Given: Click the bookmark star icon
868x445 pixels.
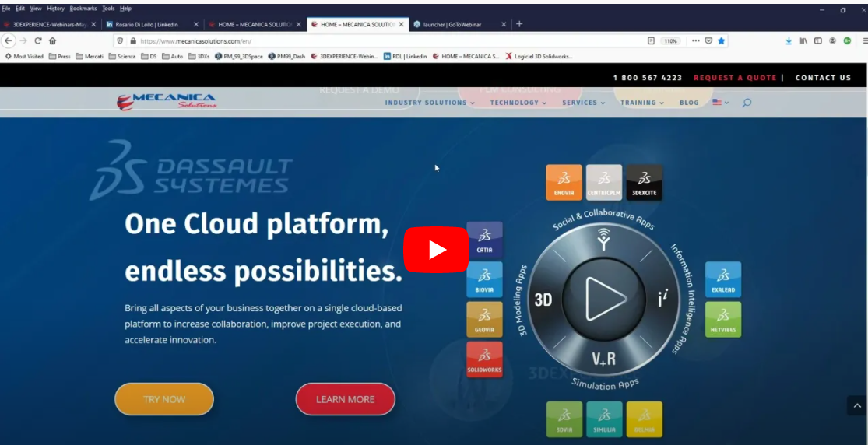Looking at the screenshot, I should tap(722, 41).
